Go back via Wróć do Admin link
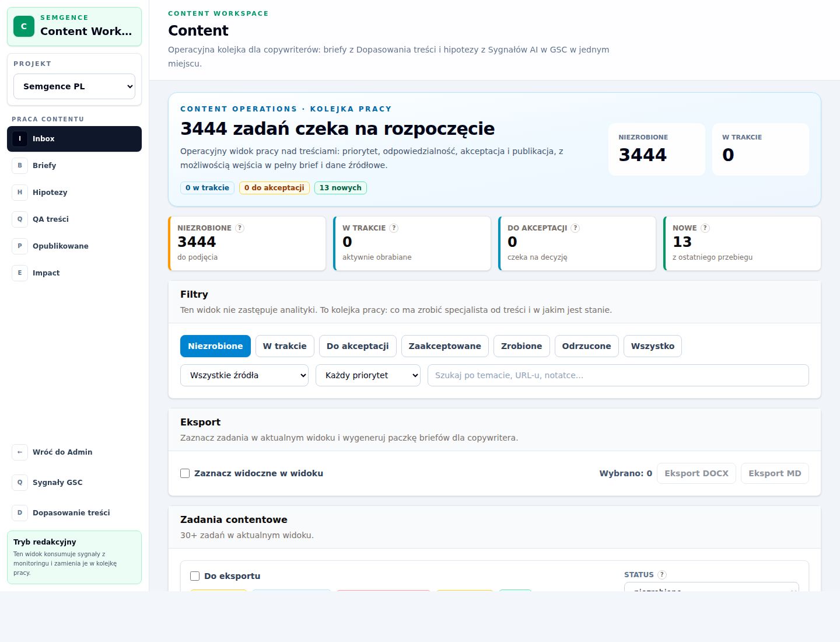 tap(74, 452)
